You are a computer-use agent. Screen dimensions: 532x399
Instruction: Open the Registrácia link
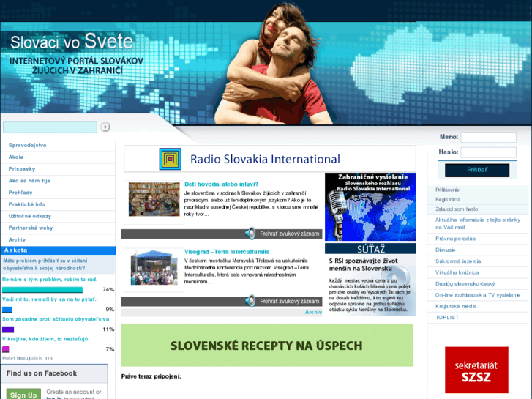448,200
